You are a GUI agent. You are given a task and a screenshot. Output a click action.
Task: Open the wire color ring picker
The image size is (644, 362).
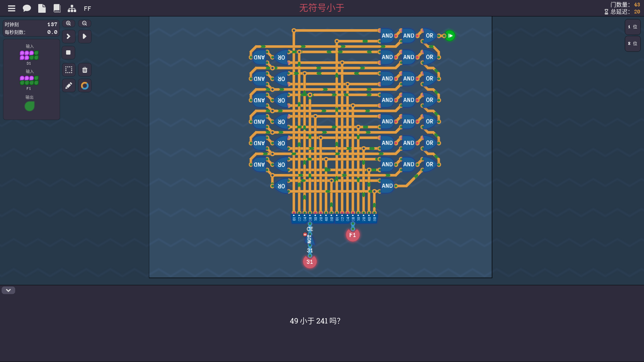coord(85,86)
